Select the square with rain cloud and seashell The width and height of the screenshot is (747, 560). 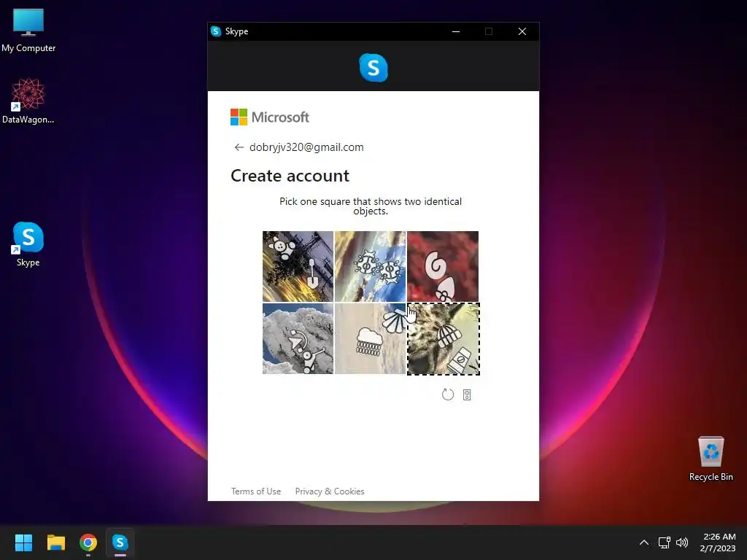pos(370,338)
